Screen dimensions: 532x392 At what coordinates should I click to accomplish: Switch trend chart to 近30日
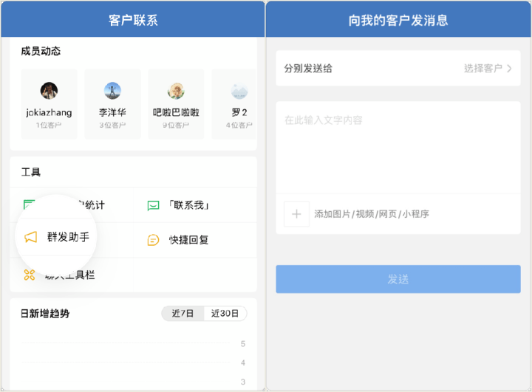(x=225, y=314)
